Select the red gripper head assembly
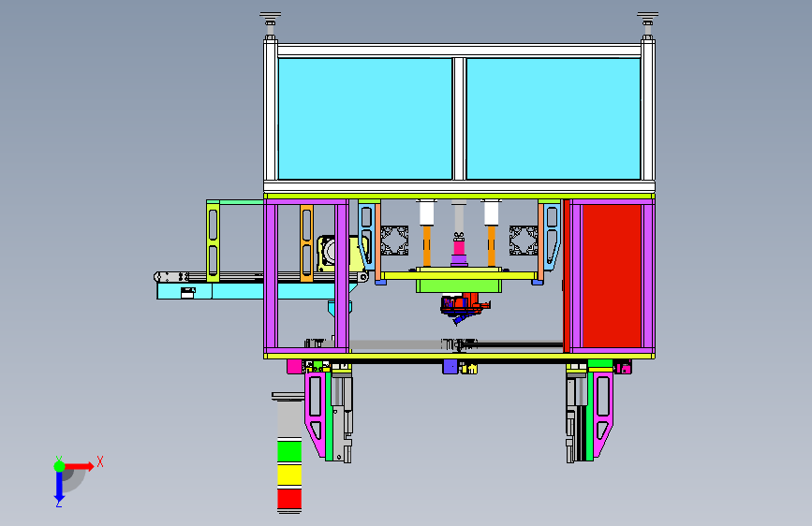Image resolution: width=812 pixels, height=526 pixels. click(x=465, y=305)
